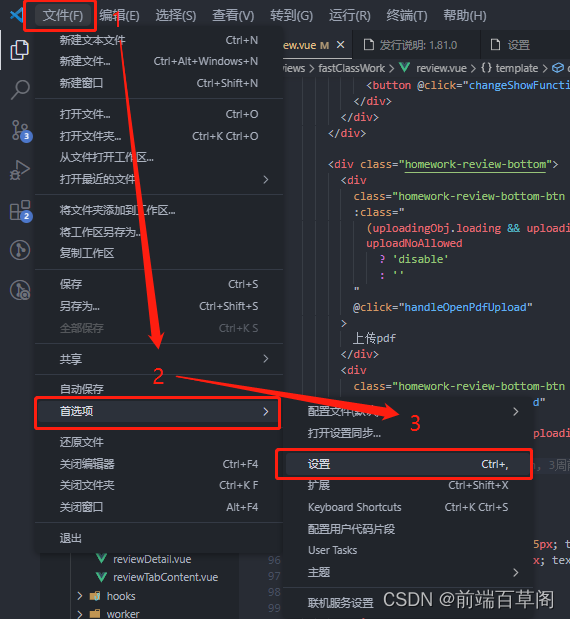Click fastClassWork breadcrumb segment
Screen dimensions: 570x619
pyautogui.click(x=351, y=68)
